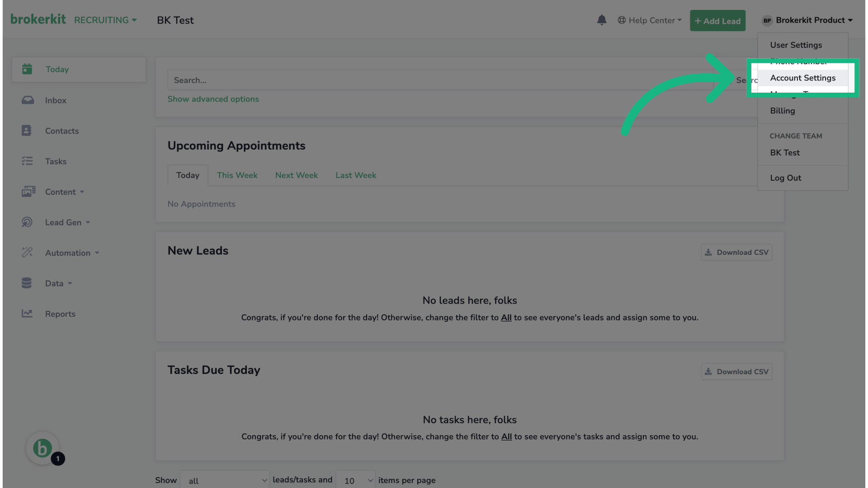Click the Today calendar icon in sidebar
The width and height of the screenshot is (868, 488).
pyautogui.click(x=27, y=69)
